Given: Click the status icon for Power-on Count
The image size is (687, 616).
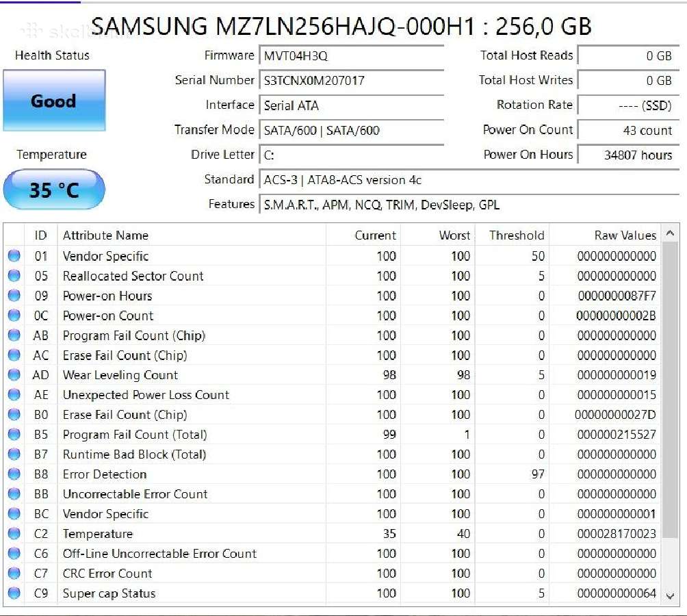Looking at the screenshot, I should pos(14,316).
